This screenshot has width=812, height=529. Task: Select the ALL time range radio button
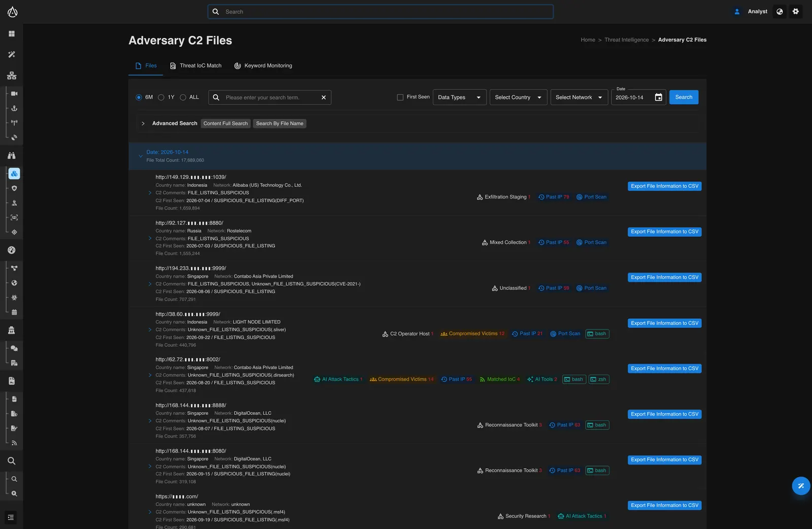click(183, 97)
